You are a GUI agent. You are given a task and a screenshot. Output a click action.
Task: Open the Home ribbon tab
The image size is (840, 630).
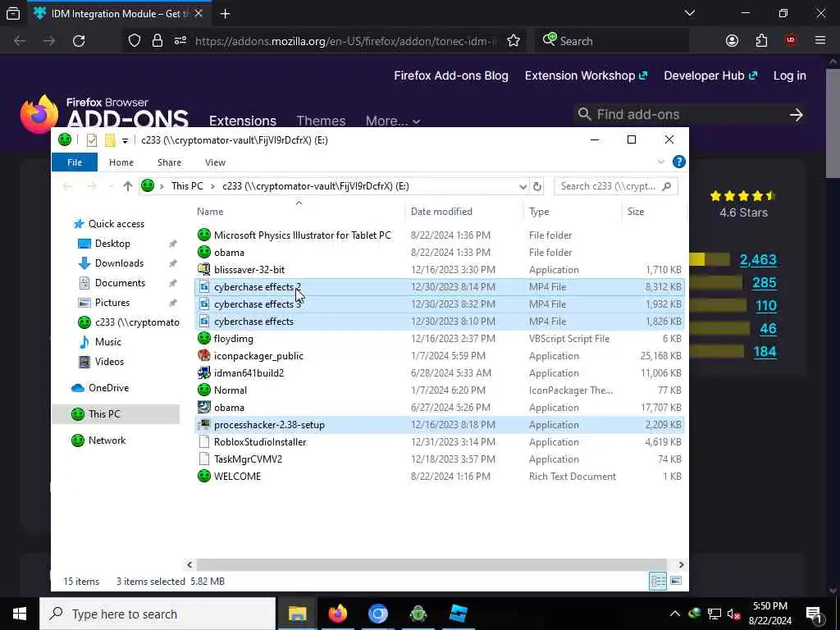121,162
